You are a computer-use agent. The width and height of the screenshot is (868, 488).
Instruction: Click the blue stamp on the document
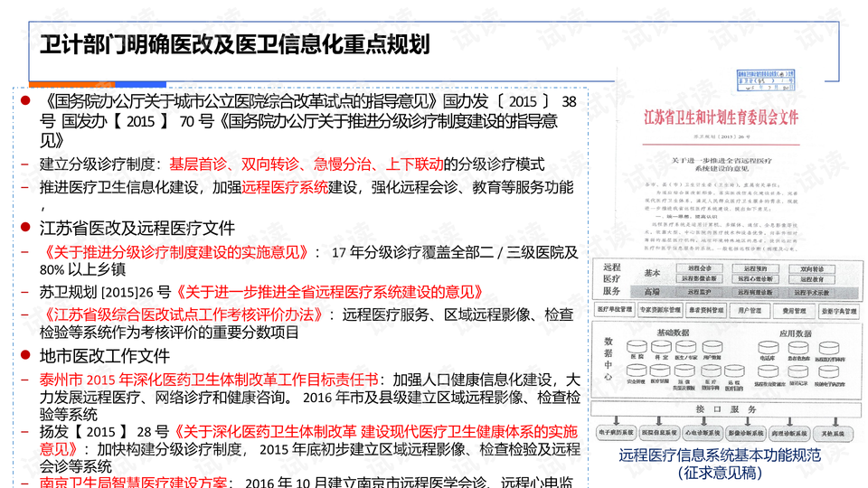(766, 80)
